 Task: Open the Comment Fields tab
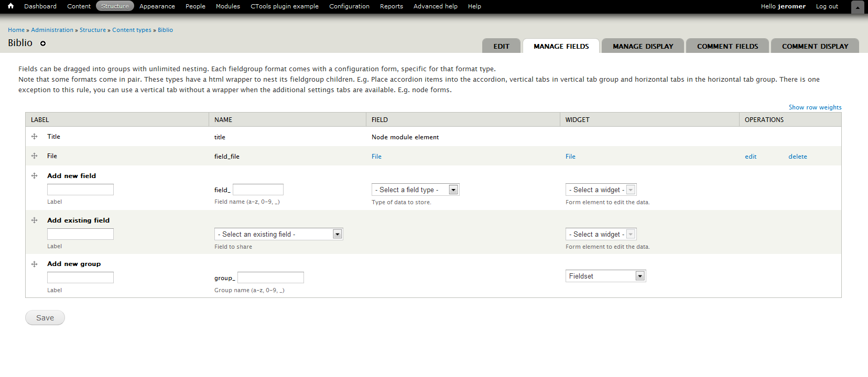pos(727,46)
